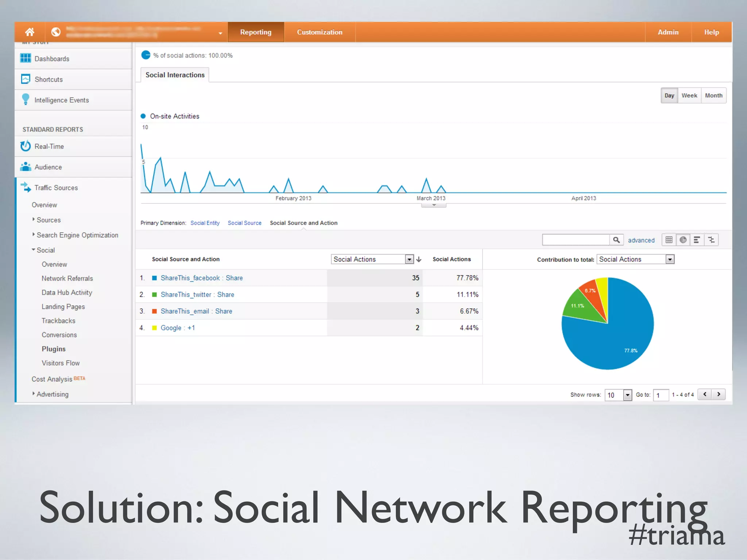Switch to percentage pie chart view

(683, 240)
